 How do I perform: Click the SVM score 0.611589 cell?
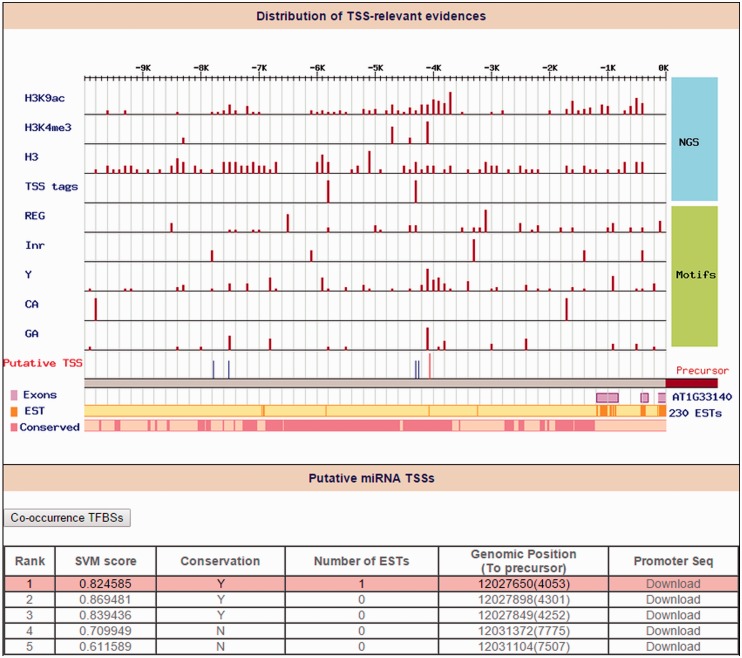(106, 647)
